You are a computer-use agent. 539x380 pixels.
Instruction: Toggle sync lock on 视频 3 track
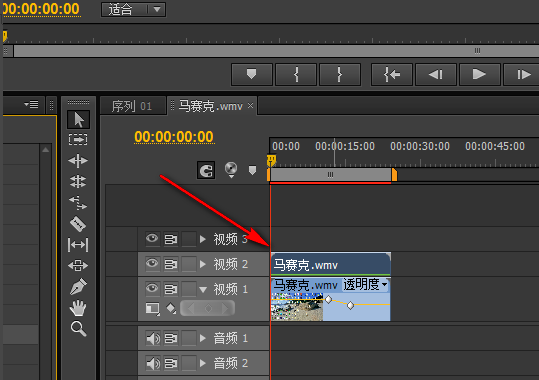coord(170,239)
